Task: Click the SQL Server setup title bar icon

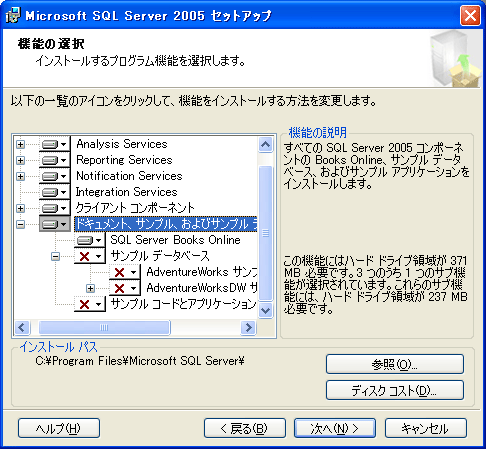Action: (13, 16)
